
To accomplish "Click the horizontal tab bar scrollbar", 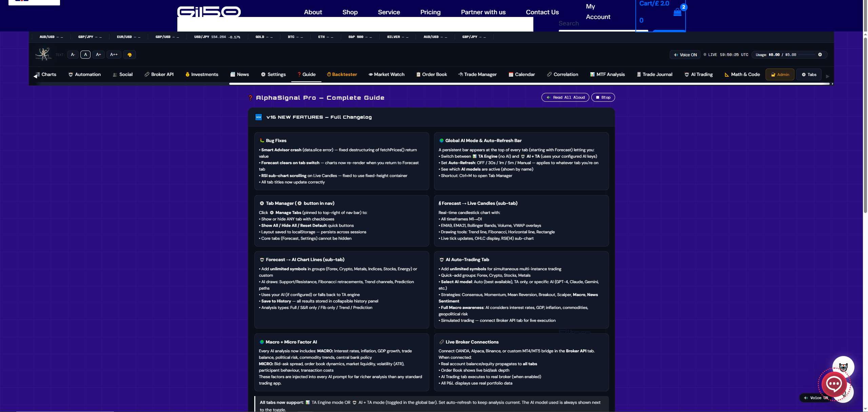I will (x=529, y=83).
